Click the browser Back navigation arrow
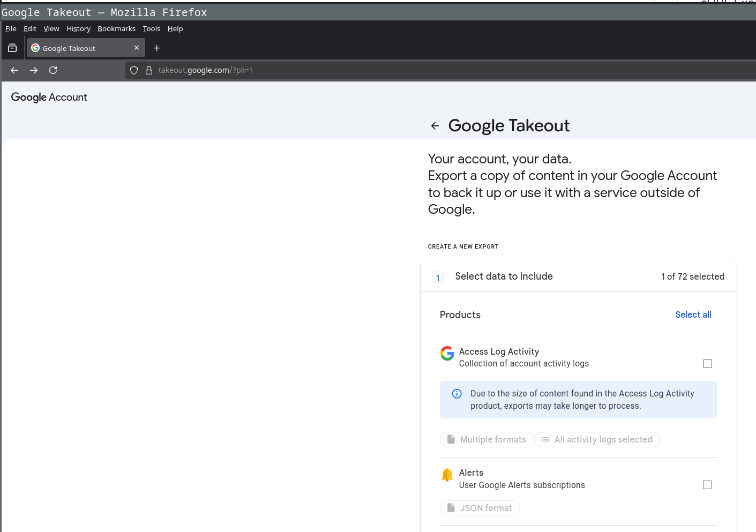756x532 pixels. pos(14,70)
